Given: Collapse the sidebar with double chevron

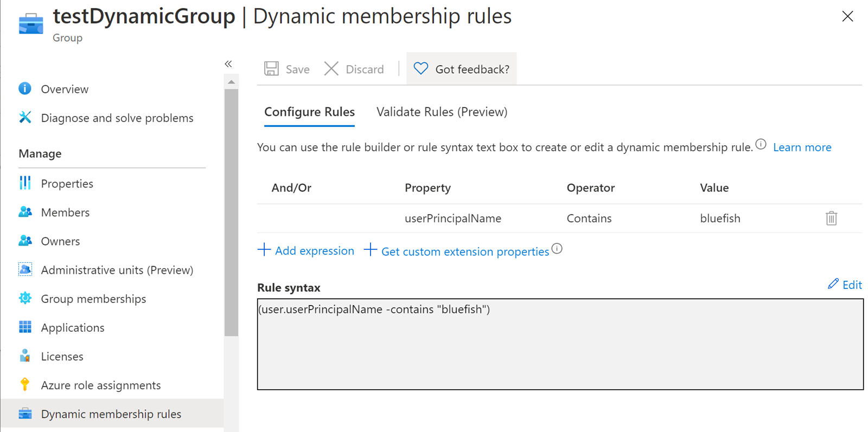Looking at the screenshot, I should coord(228,64).
